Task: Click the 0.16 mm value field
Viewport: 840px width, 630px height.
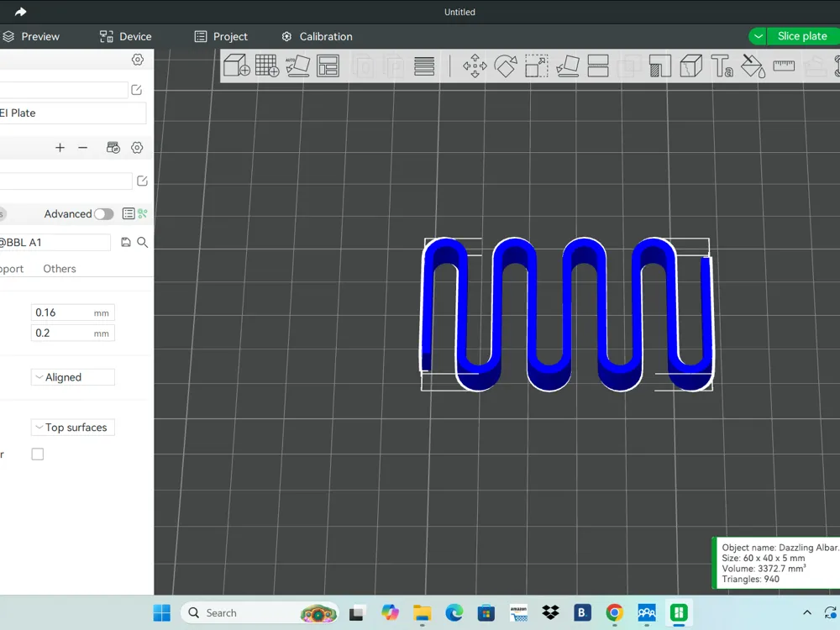Action: point(73,312)
